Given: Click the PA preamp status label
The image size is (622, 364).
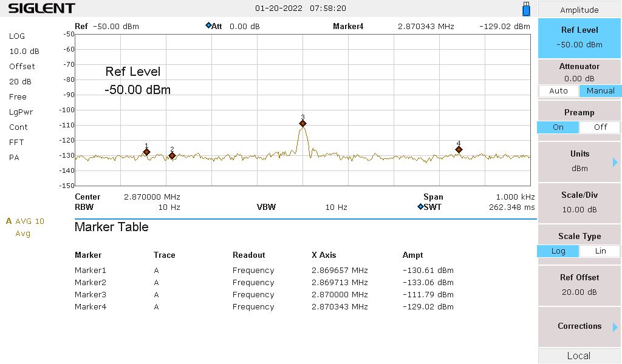Looking at the screenshot, I should [x=14, y=158].
